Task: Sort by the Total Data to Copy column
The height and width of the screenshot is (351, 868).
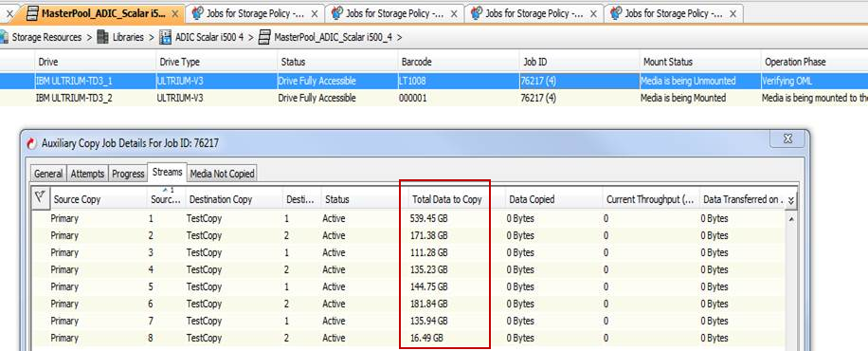Action: [x=446, y=199]
